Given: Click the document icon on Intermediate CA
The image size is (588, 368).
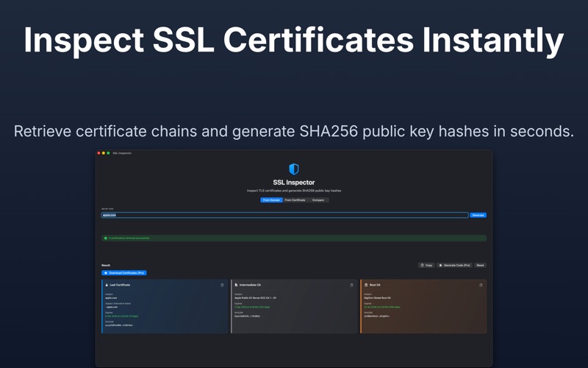Looking at the screenshot, I should tap(236, 285).
